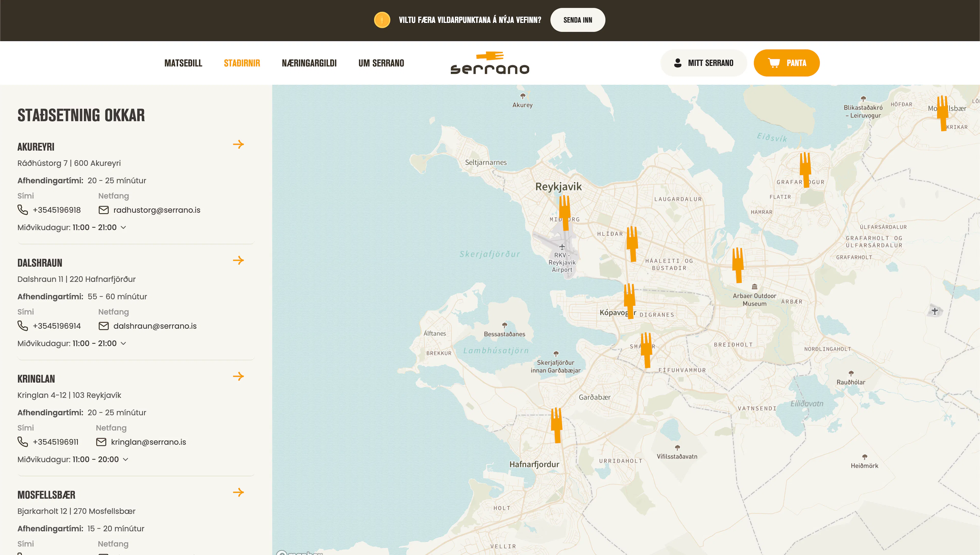The width and height of the screenshot is (980, 555).
Task: Click the radhustorg@serrano.is email link
Action: pyautogui.click(x=157, y=210)
